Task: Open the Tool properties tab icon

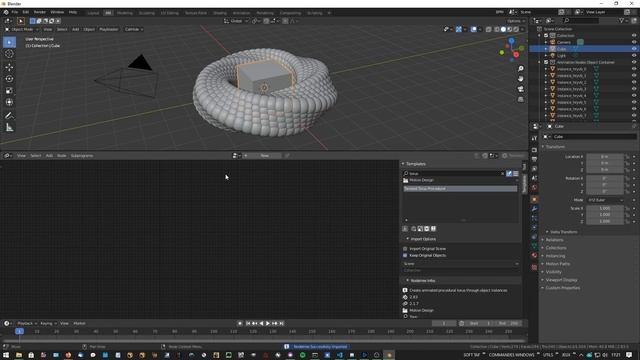Action: coord(534,139)
